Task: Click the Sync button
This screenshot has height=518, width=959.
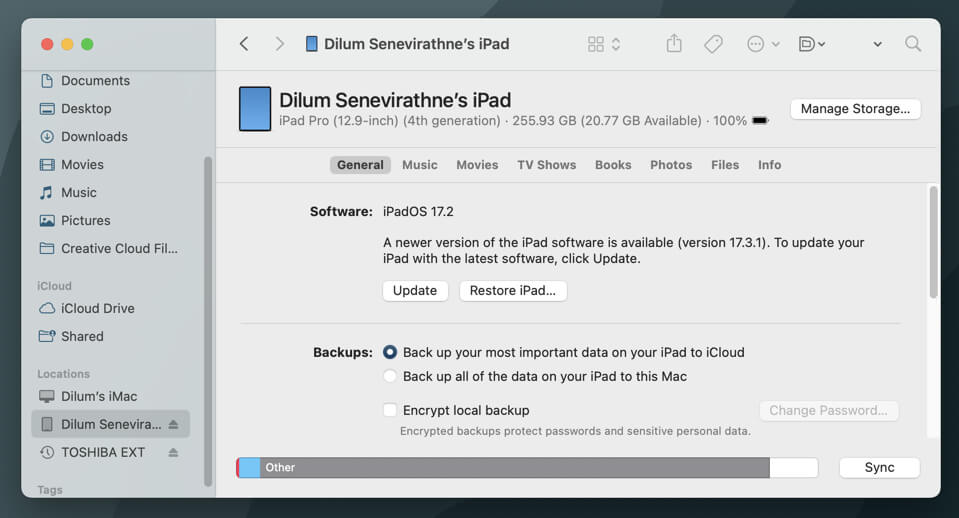Action: [879, 468]
